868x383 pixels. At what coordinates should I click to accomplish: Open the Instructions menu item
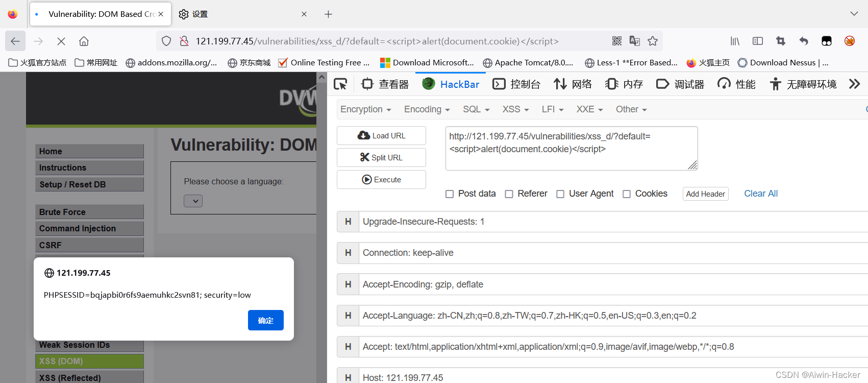(x=89, y=167)
